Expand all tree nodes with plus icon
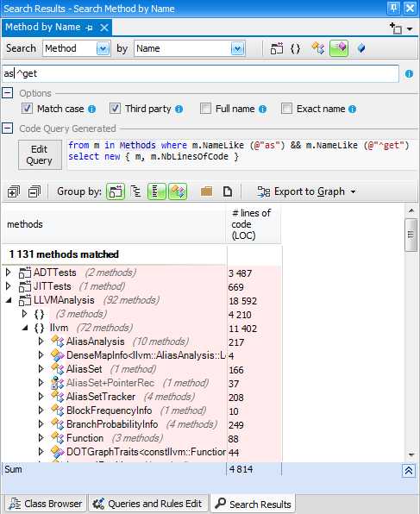 14,191
